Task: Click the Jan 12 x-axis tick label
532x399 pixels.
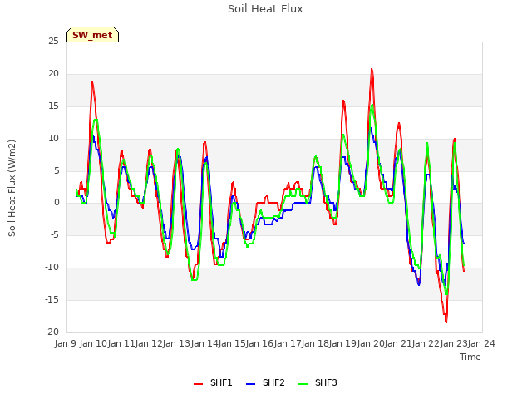Action: pyautogui.click(x=149, y=343)
